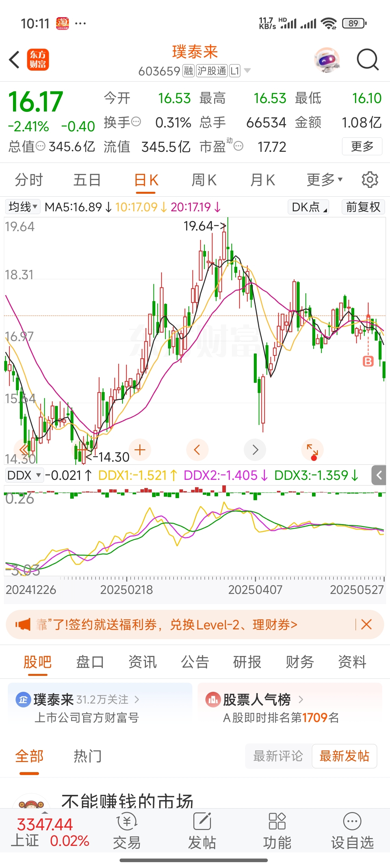Tap 股票人气榜 chart icon
Screen dimensions: 390x868
click(213, 700)
